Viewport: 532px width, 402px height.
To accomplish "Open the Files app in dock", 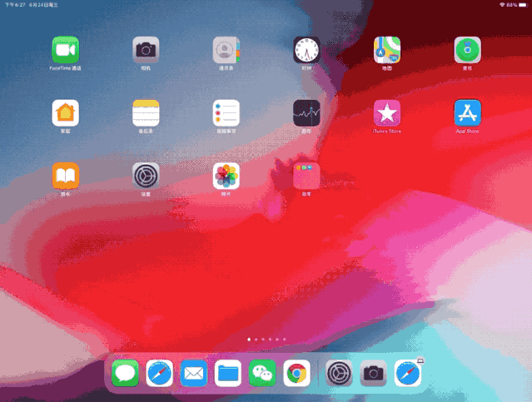I will point(228,373).
